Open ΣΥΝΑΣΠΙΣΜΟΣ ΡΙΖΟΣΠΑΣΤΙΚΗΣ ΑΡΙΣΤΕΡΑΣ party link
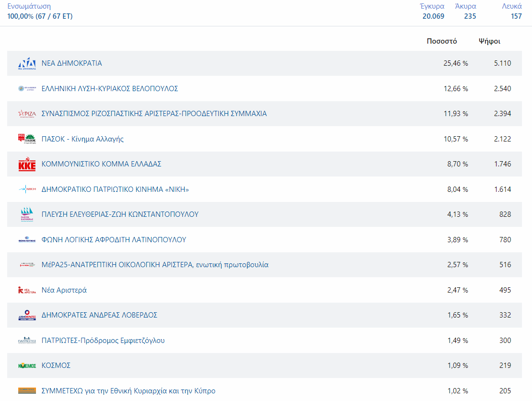Image resolution: width=532 pixels, height=401 pixels. pyautogui.click(x=154, y=114)
